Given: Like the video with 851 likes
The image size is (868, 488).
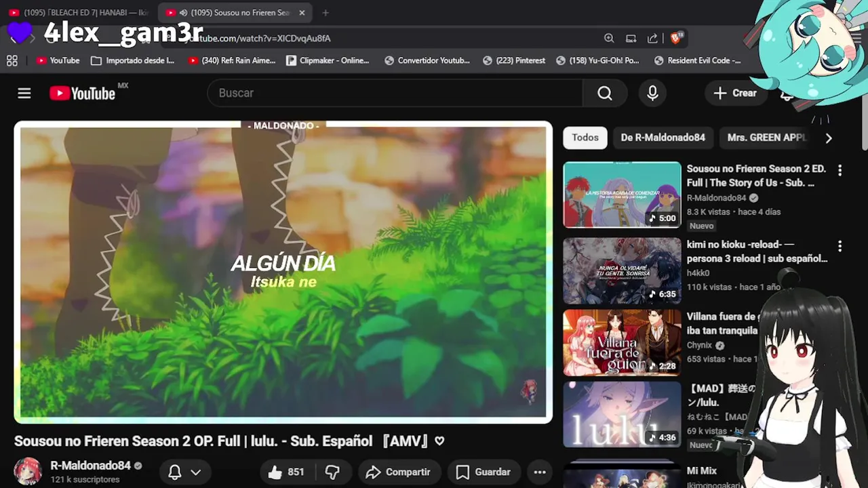Looking at the screenshot, I should [286, 472].
